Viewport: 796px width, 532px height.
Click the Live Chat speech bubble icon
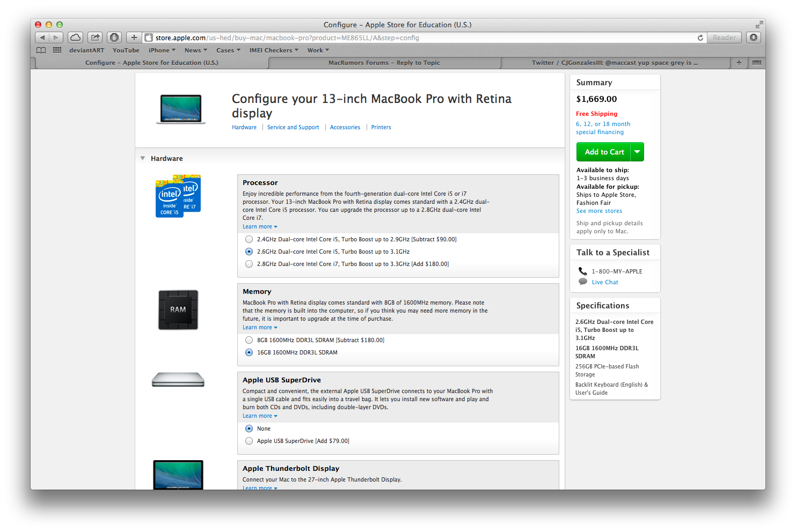[583, 282]
